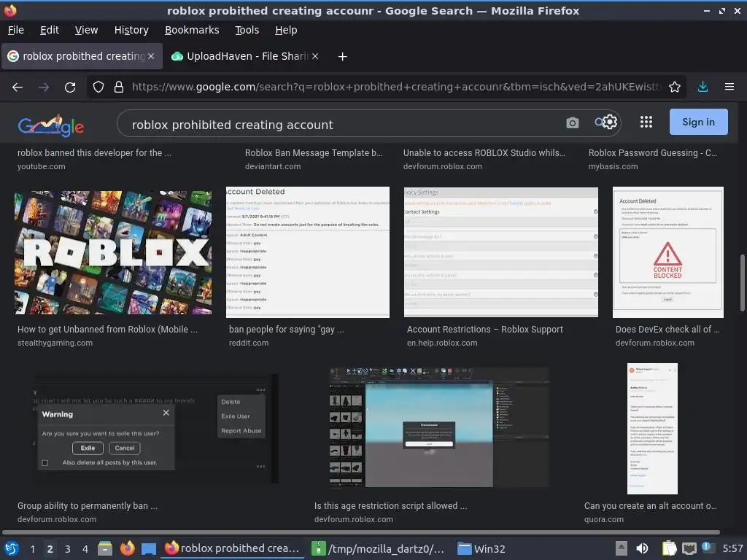Click the show desktop taskbar icon
Screen dimensions: 747x560
(149, 548)
